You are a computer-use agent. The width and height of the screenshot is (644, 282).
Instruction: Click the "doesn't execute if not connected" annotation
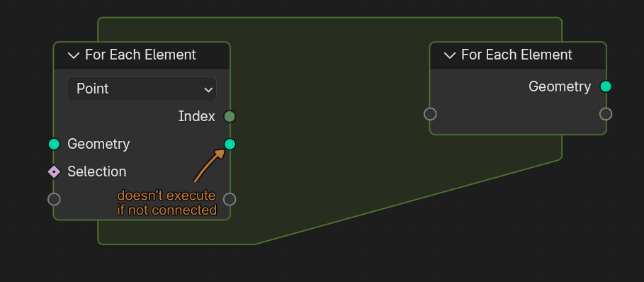pos(166,203)
